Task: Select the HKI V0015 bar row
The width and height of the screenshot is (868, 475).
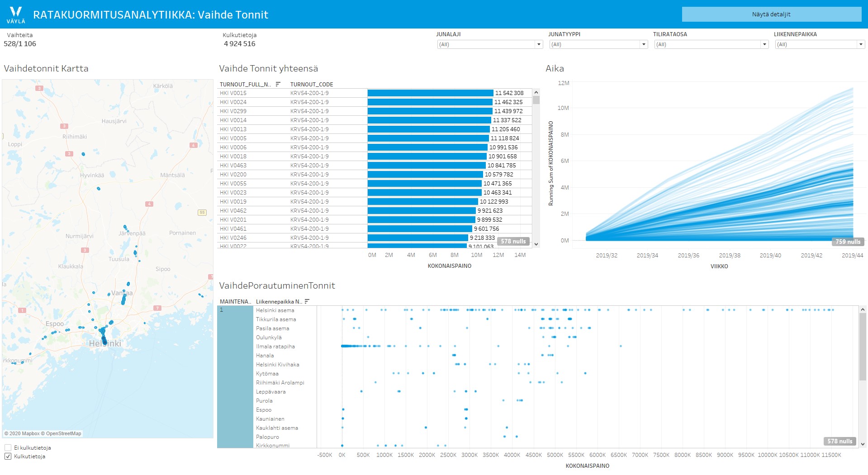Action: tap(430, 93)
